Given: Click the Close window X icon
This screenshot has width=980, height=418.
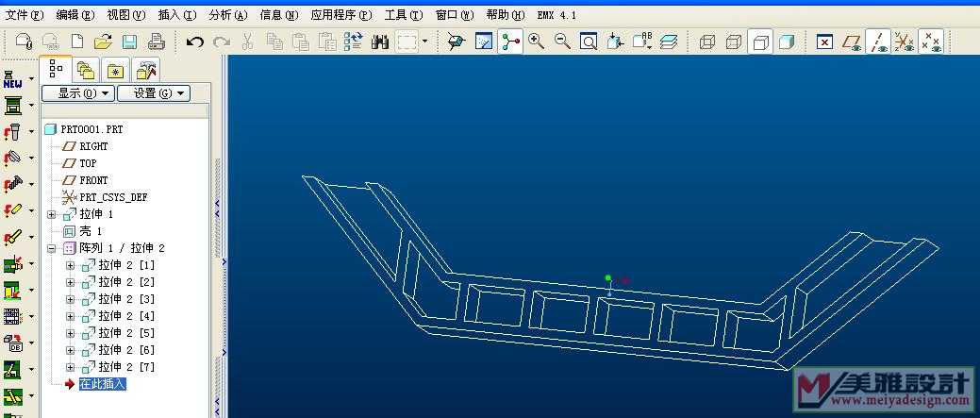Looking at the screenshot, I should coord(825,42).
